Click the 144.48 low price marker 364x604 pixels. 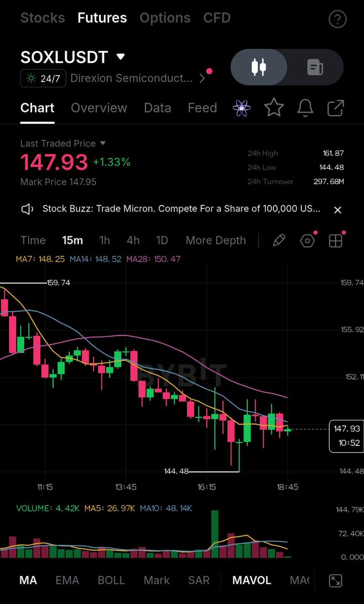coord(176,472)
